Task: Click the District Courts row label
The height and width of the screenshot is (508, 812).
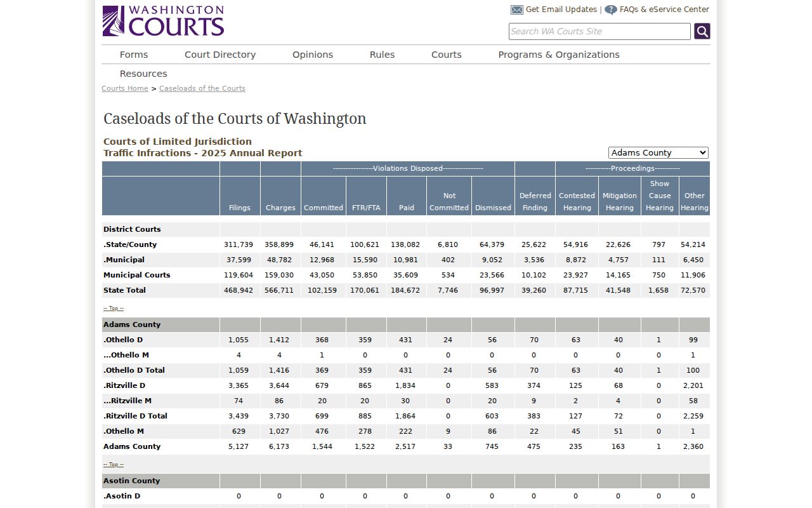Action: (x=132, y=229)
